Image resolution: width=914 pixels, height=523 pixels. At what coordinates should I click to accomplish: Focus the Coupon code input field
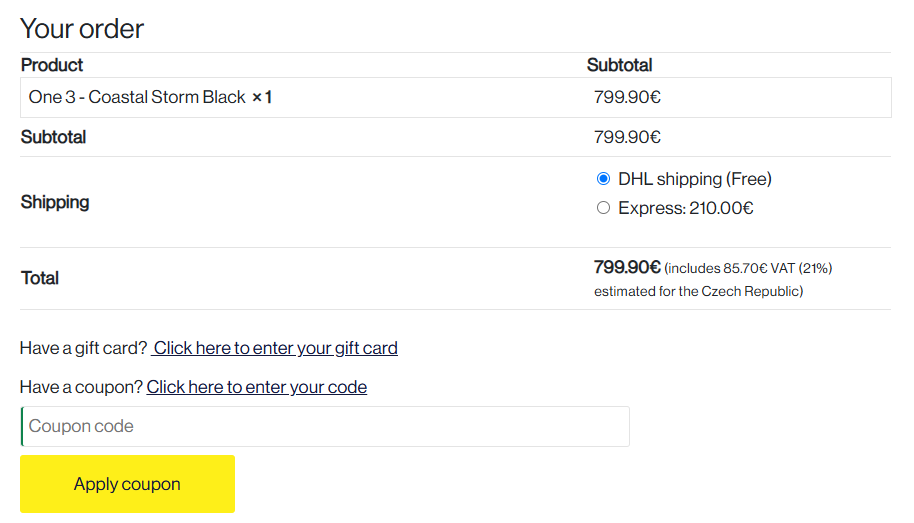325,426
